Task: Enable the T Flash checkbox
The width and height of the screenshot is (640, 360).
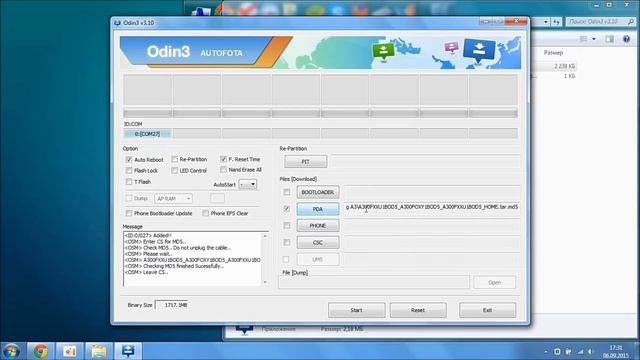Action: click(129, 182)
